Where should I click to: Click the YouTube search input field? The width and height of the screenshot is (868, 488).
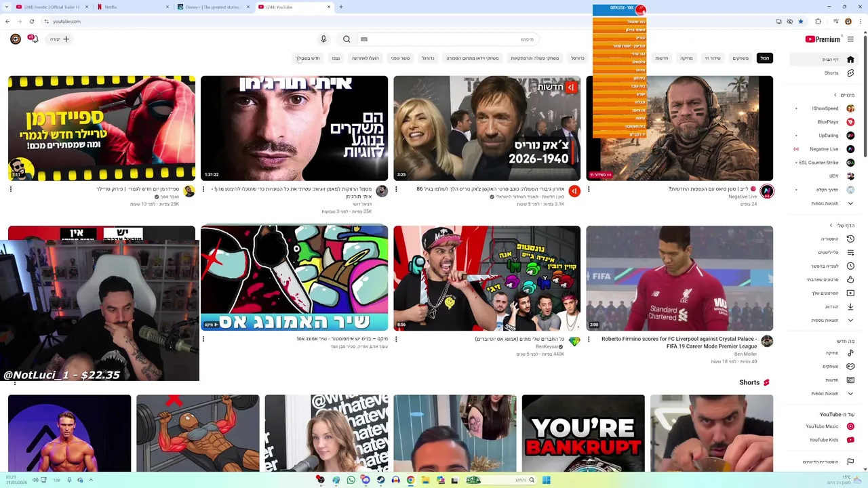(448, 39)
